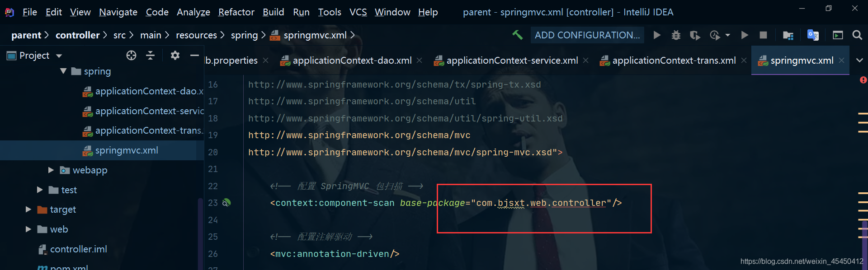Screen dimensions: 868x270
Task: Open the Project Structure icon
Action: pos(788,35)
